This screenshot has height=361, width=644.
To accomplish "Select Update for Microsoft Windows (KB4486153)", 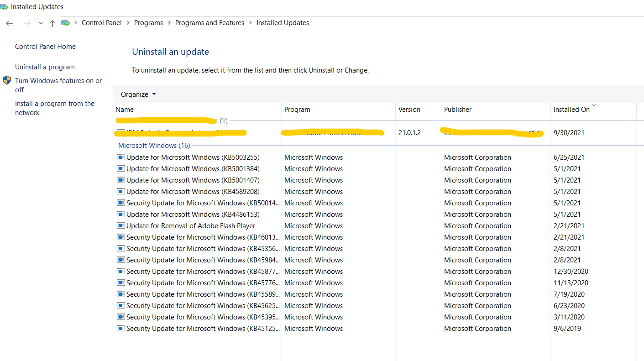I will coord(193,215).
